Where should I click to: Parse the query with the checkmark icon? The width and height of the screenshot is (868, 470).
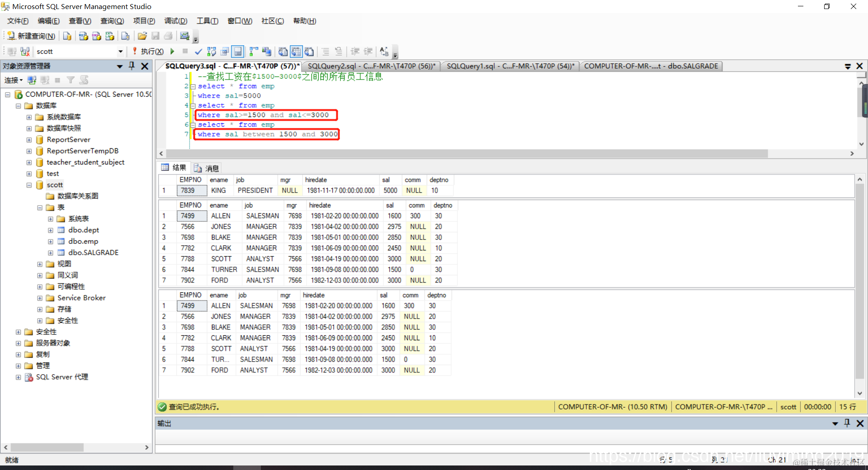pos(198,52)
